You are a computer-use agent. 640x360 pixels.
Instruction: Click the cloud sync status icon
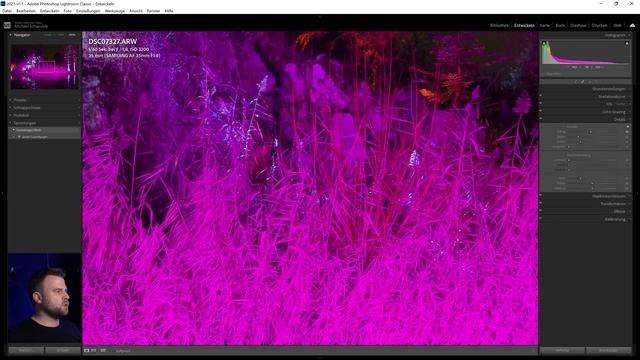(632, 25)
